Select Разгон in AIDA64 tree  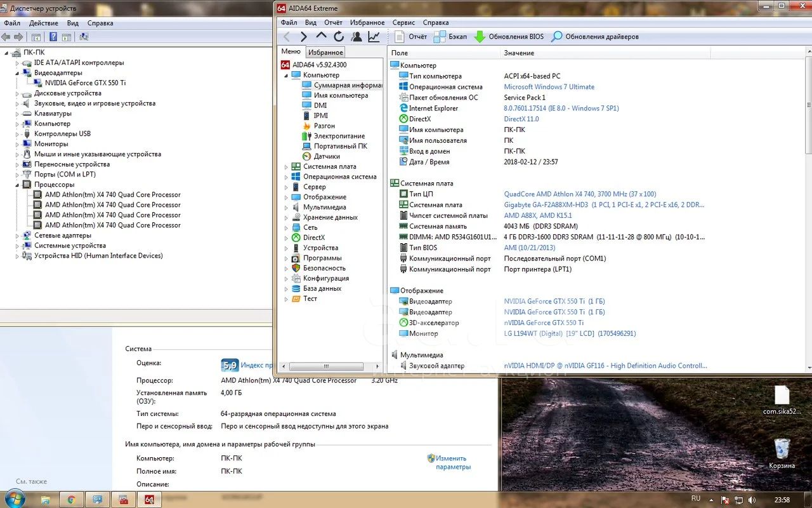click(x=324, y=126)
